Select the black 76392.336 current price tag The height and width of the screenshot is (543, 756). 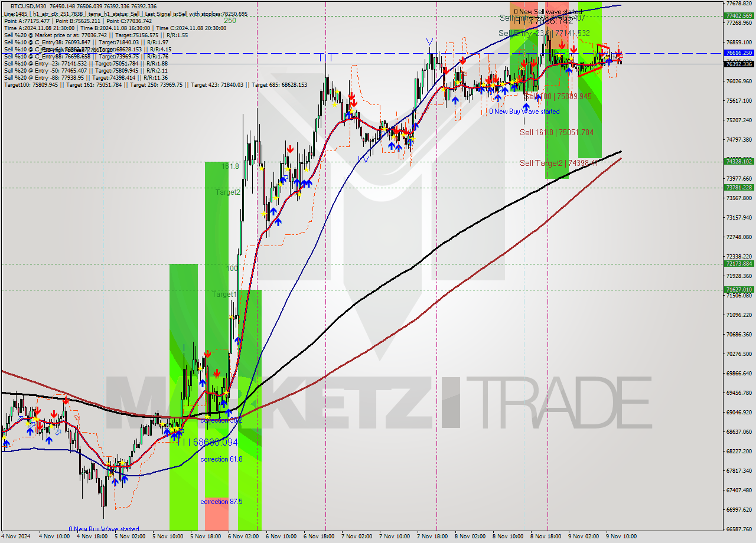click(x=739, y=64)
